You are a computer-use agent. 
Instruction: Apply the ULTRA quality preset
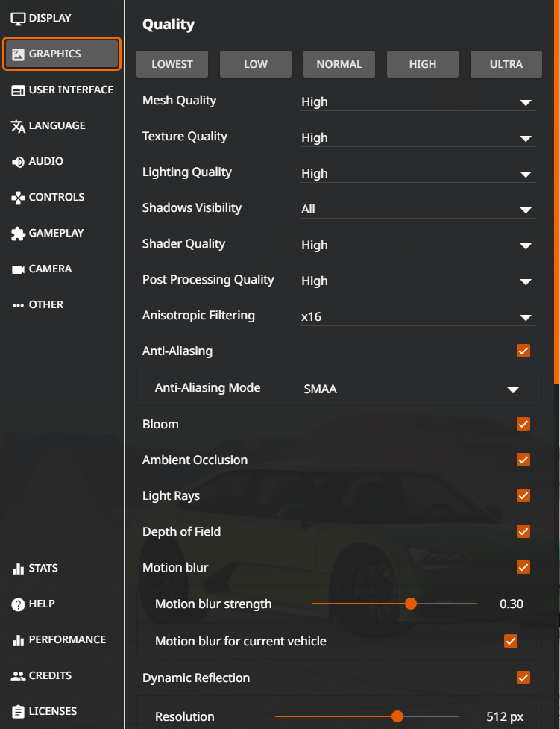pyautogui.click(x=506, y=64)
